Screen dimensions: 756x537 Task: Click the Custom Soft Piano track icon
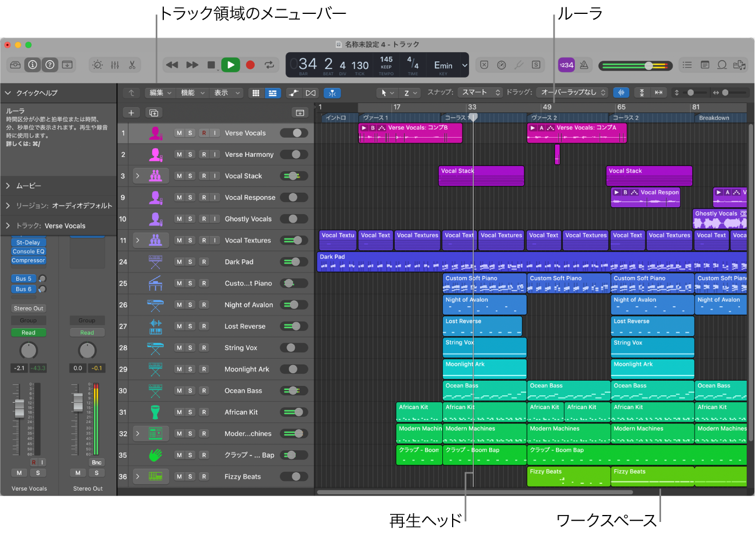click(155, 284)
